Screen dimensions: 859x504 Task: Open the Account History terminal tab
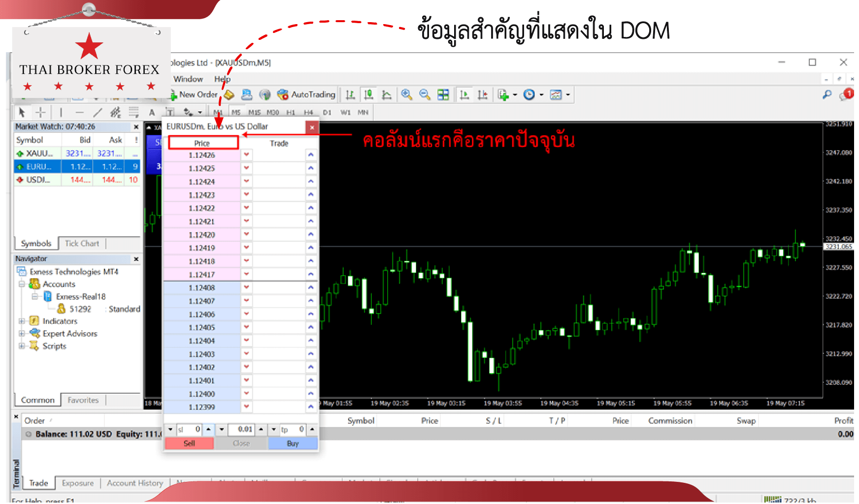click(x=135, y=483)
